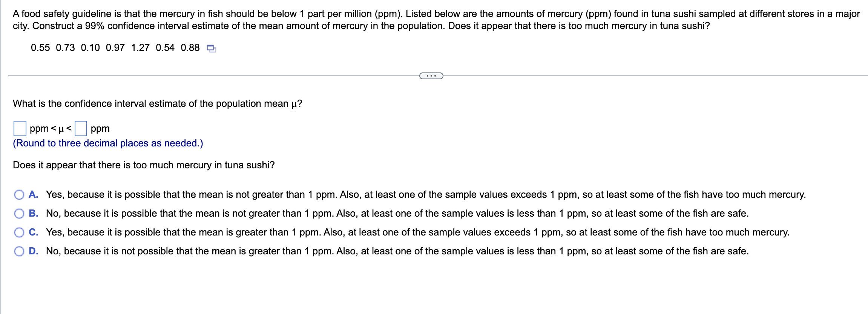Open the data popup icon beside 0.88

212,48
